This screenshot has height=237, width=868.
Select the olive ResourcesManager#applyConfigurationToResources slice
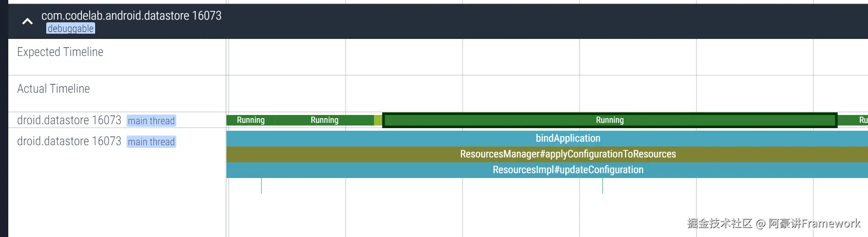(568, 154)
